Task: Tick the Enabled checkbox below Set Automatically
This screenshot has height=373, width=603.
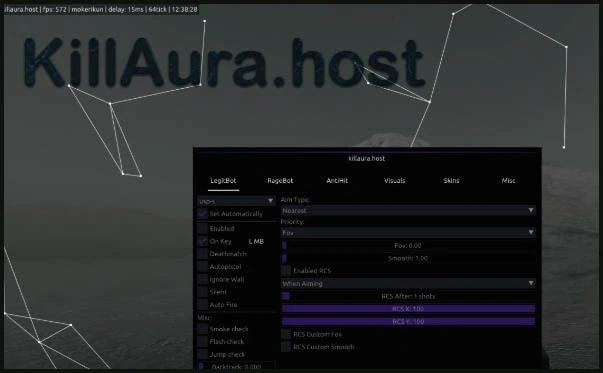Action: [202, 228]
